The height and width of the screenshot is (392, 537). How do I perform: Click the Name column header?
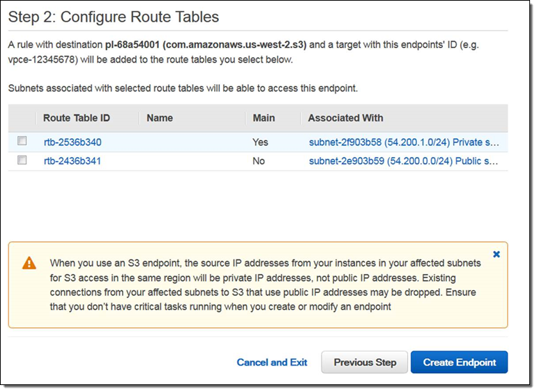160,118
